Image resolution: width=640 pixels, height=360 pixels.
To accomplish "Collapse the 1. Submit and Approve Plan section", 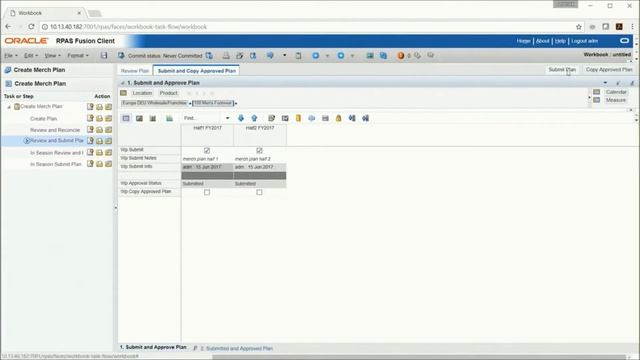I will (122, 83).
